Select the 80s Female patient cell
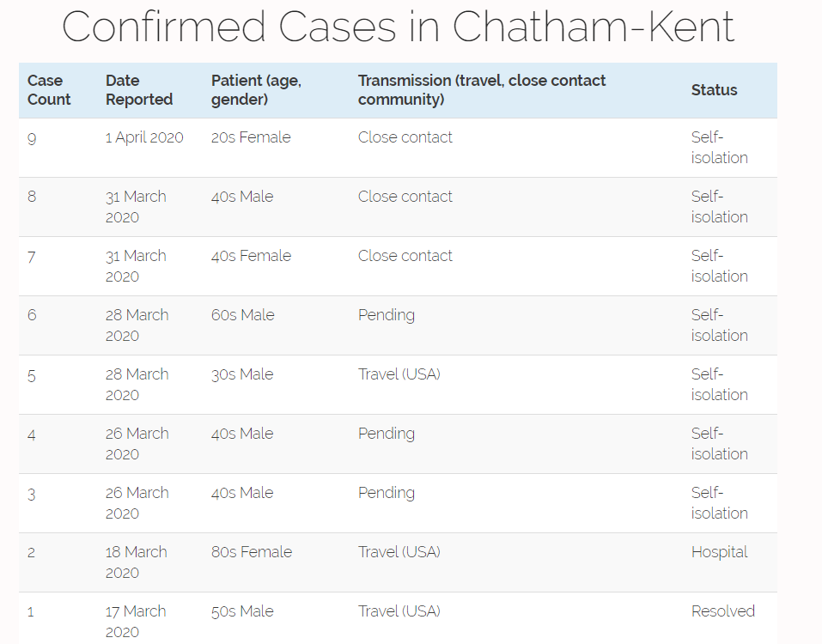 [252, 552]
